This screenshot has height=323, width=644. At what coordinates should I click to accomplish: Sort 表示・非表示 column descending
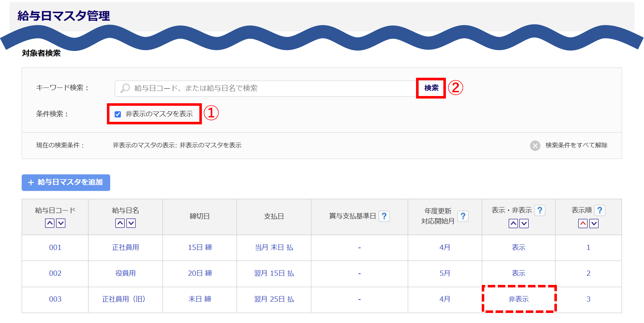524,224
